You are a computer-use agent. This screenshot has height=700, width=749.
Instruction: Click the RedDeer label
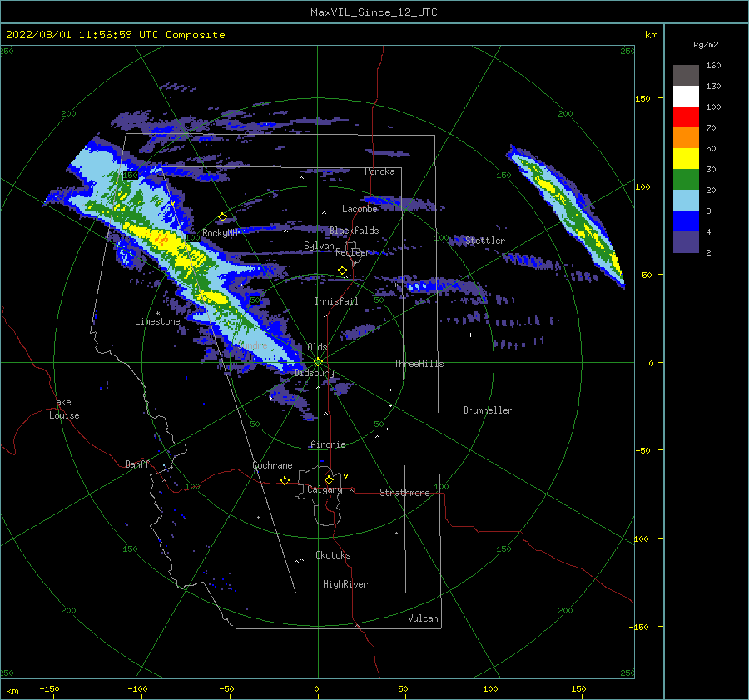pyautogui.click(x=353, y=252)
